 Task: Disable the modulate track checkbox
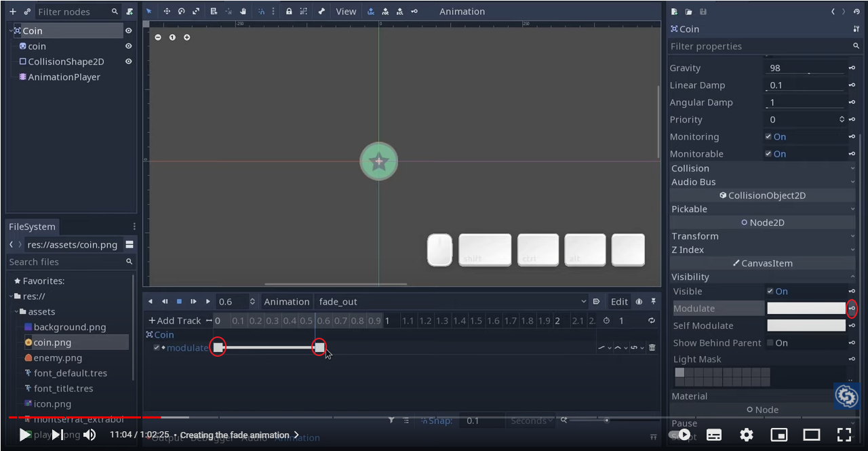pyautogui.click(x=157, y=348)
